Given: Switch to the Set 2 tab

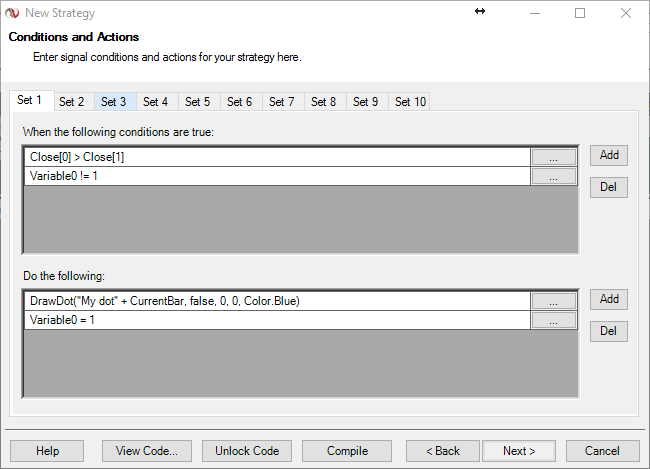Looking at the screenshot, I should [71, 102].
